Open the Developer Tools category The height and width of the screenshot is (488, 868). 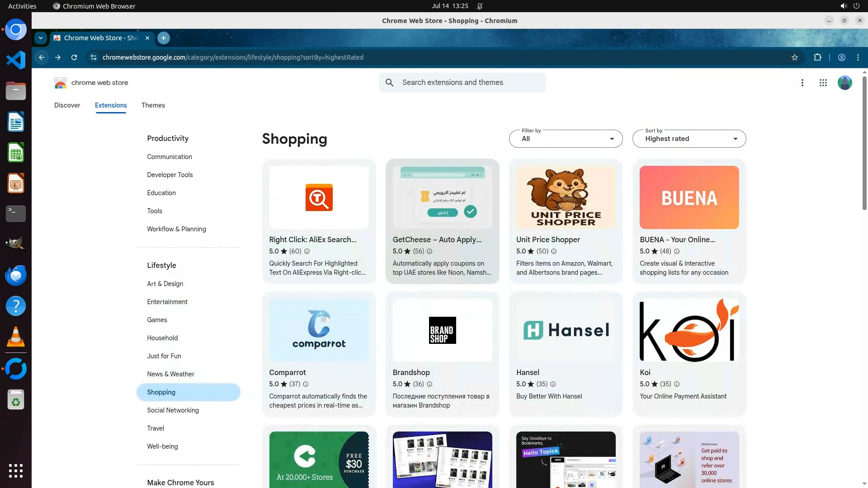pos(170,175)
